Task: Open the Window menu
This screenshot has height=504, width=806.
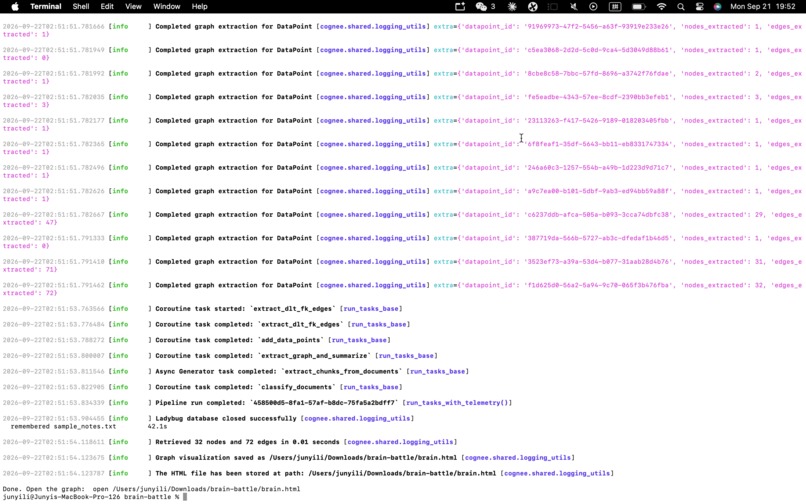Action: click(167, 7)
